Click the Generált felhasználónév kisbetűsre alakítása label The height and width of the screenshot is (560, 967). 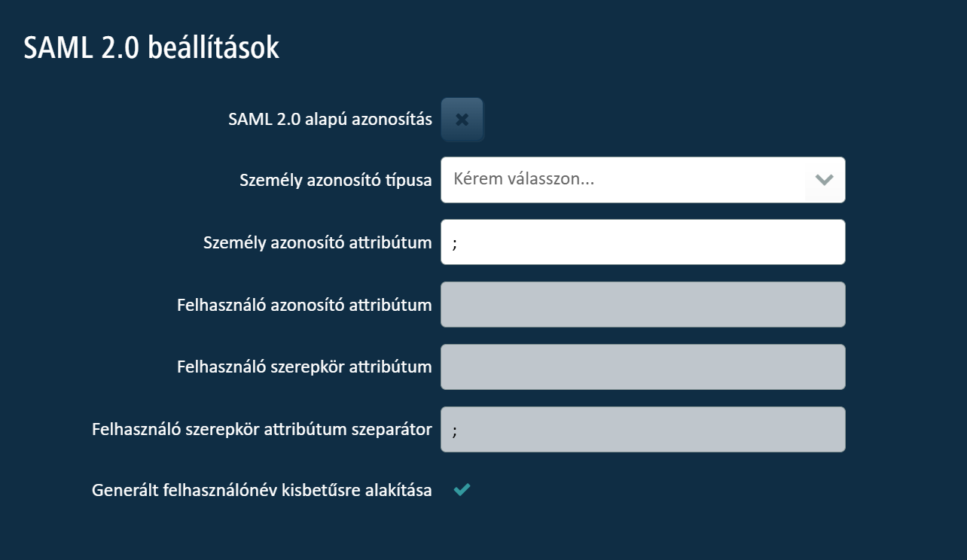pyautogui.click(x=262, y=491)
